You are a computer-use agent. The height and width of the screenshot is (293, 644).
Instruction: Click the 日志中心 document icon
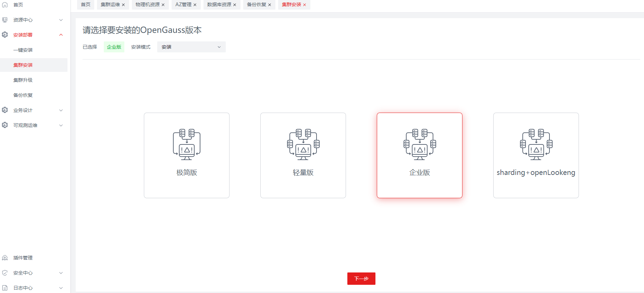coord(5,288)
